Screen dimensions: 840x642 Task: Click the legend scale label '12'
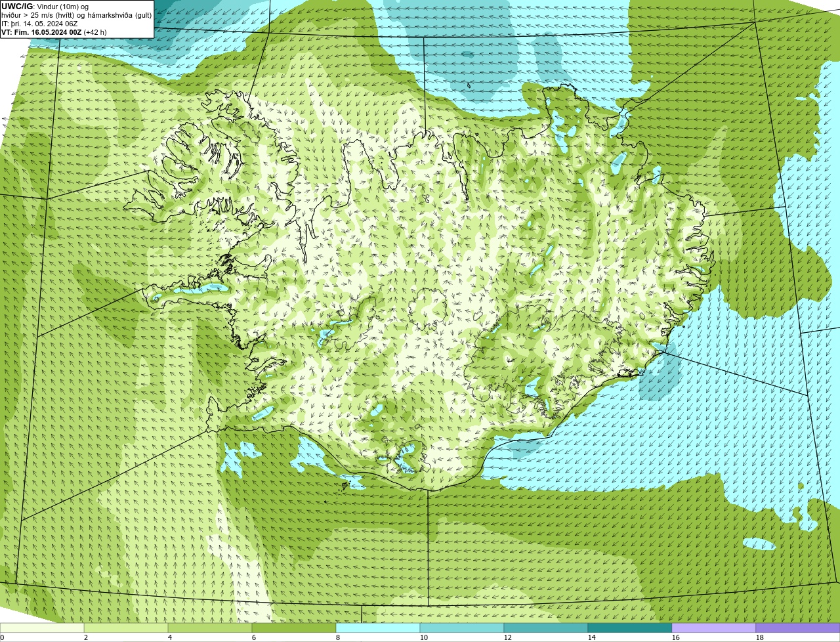(x=508, y=637)
